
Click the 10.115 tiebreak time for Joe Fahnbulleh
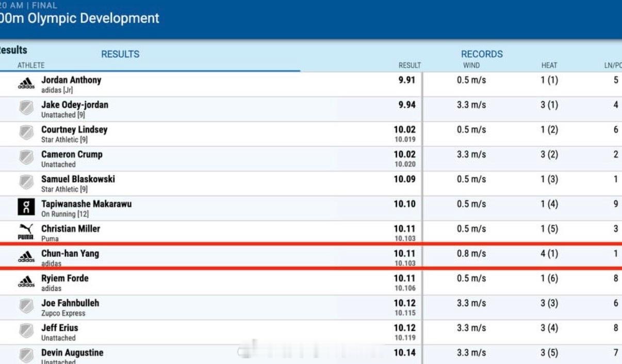pos(405,313)
